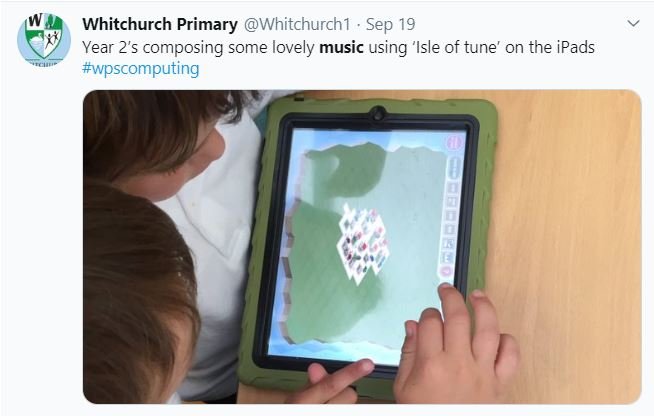The image size is (654, 416).
Task: Tap the blue pill-shaped control under the pause button
Action: click(x=453, y=167)
